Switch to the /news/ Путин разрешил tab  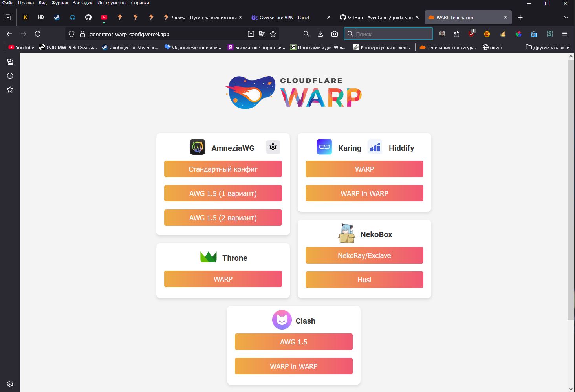tap(202, 17)
